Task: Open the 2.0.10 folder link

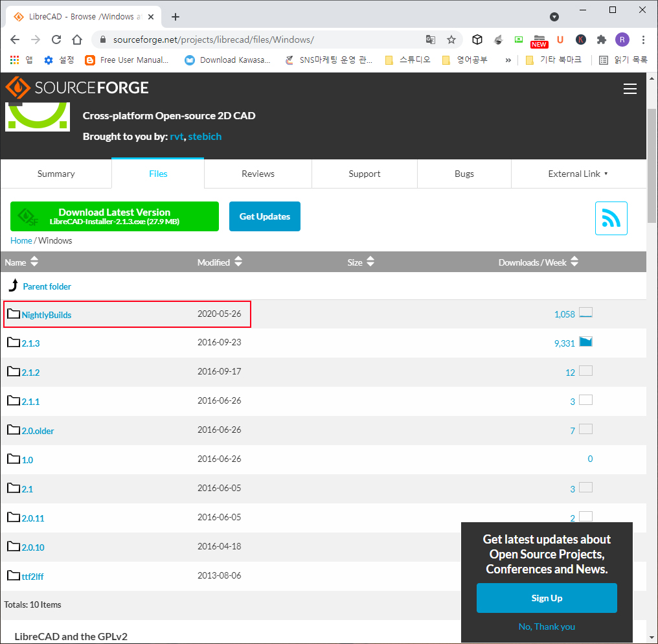Action: 33,547
